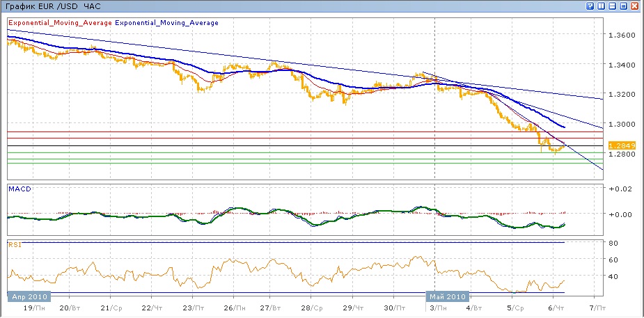Click the RSI indicator panel label
Image resolution: width=644 pixels, height=318 pixels.
point(15,244)
